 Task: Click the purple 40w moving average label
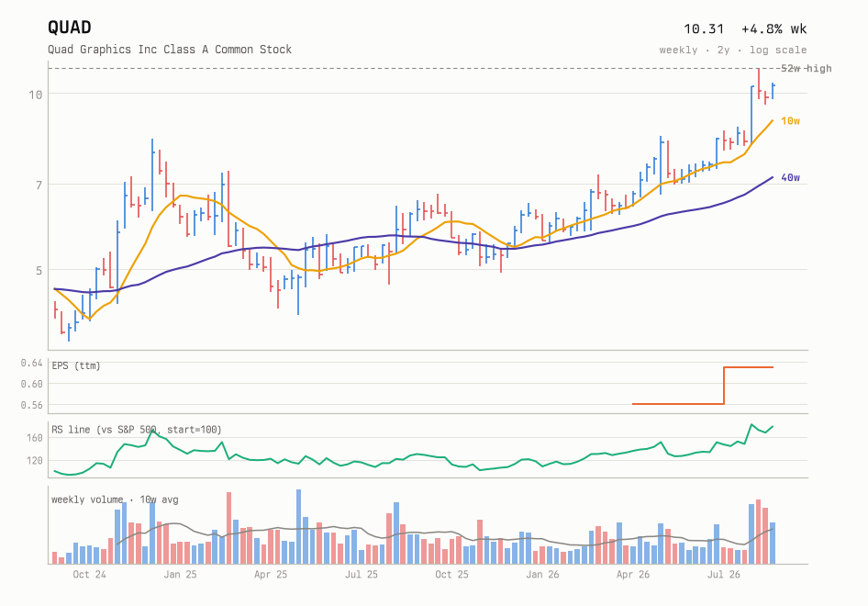(790, 178)
